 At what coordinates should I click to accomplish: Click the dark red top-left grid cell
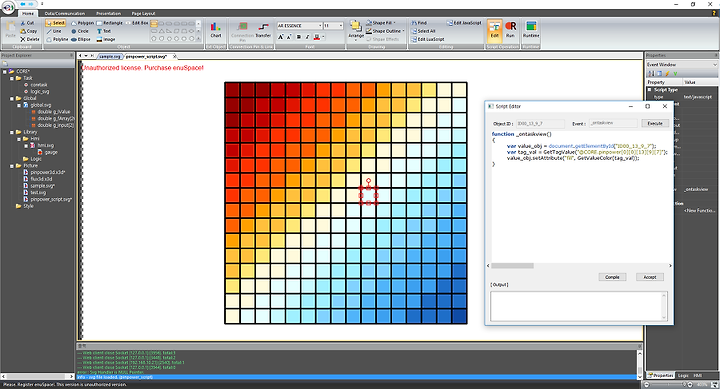tap(232, 90)
